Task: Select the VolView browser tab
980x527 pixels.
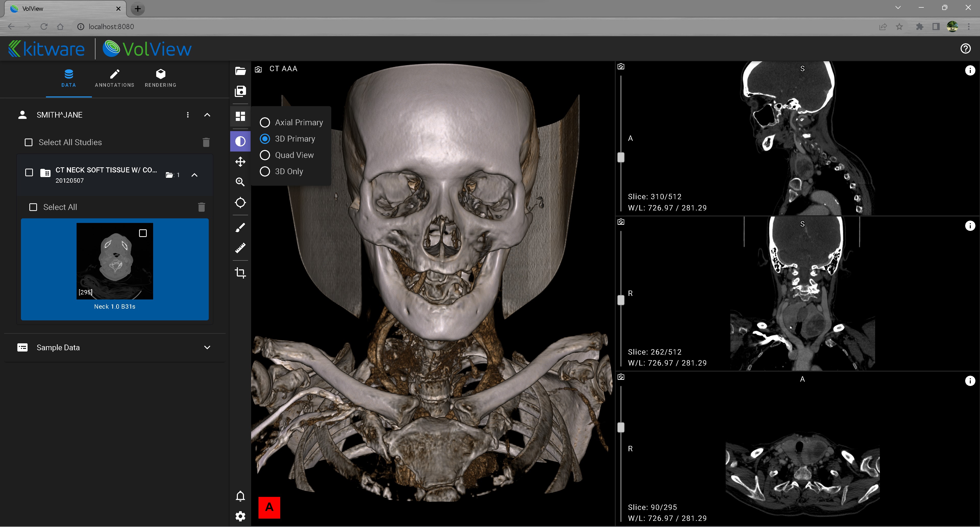Action: (65, 9)
